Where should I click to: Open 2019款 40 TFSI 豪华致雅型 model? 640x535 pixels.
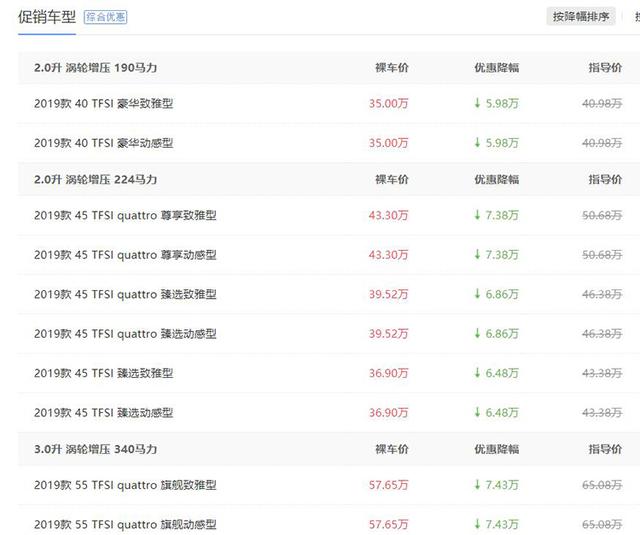pos(104,104)
